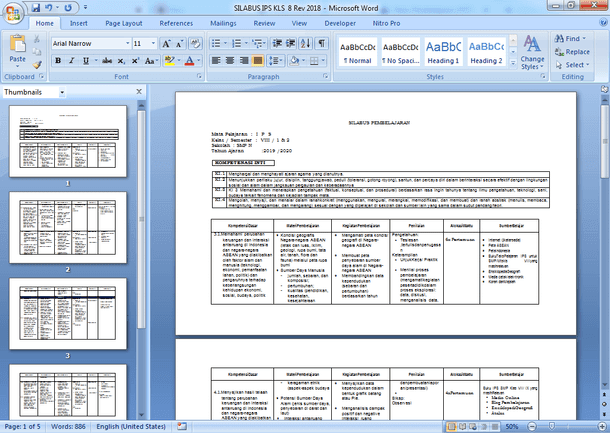Screen dimensions: 610x433
Task: Grow font size with large A icon
Action: tap(166, 44)
